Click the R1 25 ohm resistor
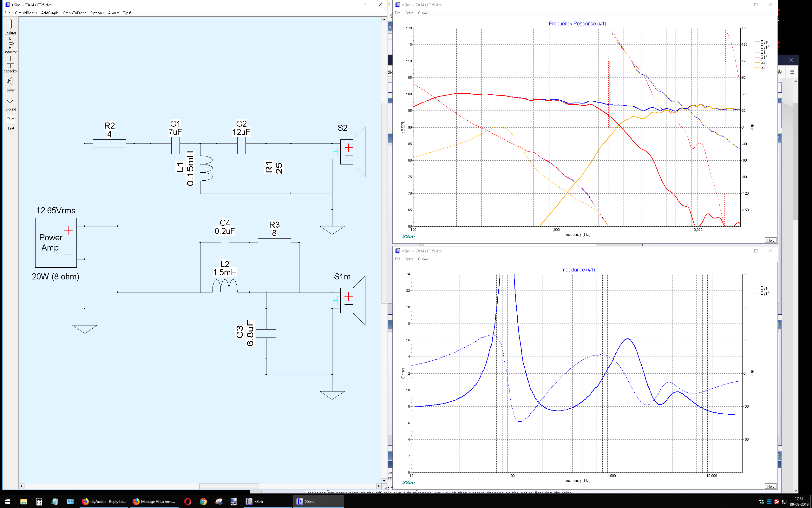The width and height of the screenshot is (812, 508). (291, 168)
